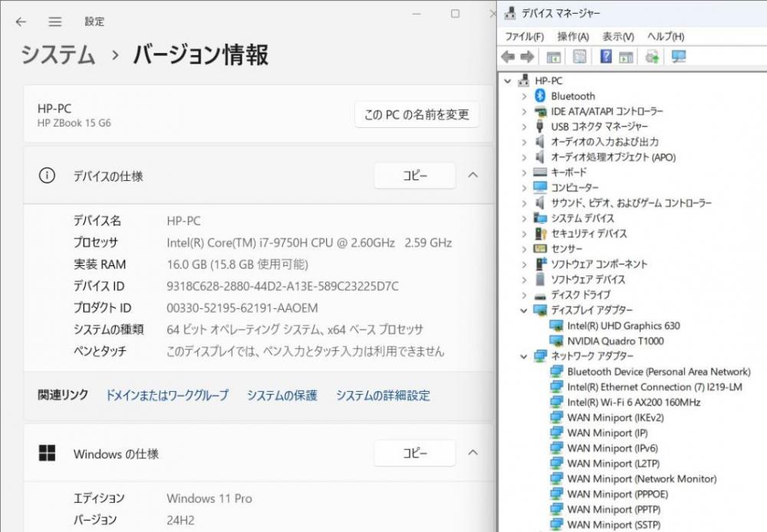Screen dimensions: 767x532
Task: Open the システムの詳細設定 link
Action: (x=383, y=395)
